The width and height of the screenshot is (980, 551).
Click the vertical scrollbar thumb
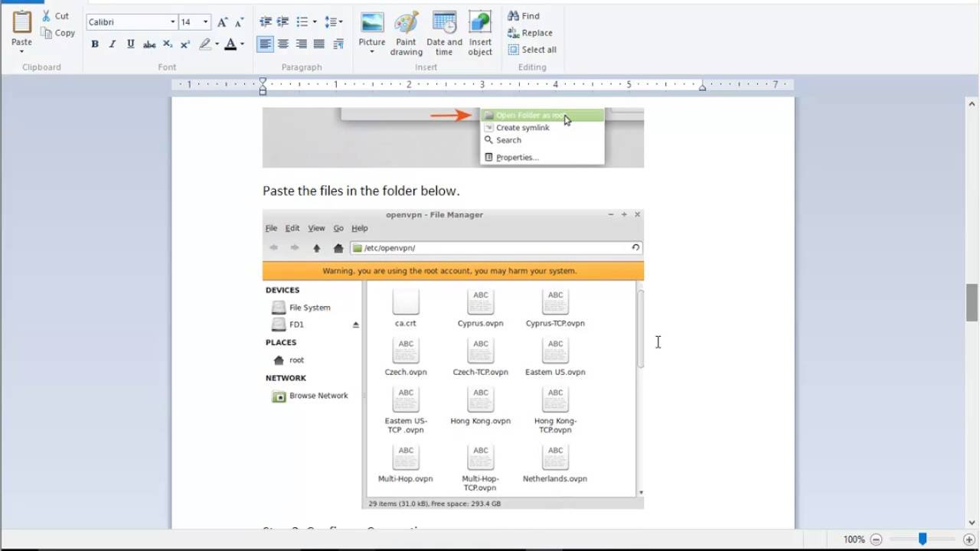click(972, 302)
